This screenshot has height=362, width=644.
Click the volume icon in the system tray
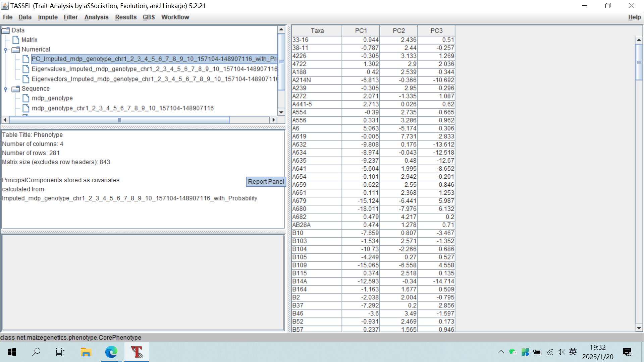point(561,352)
